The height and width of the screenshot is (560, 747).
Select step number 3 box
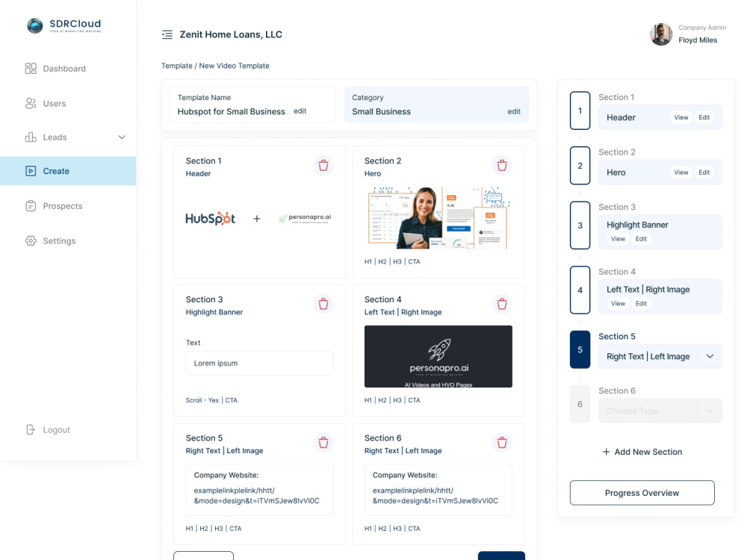580,225
